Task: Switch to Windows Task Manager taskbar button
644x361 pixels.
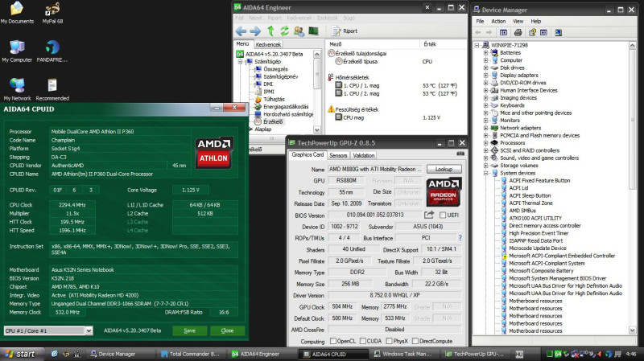Action: coord(403,354)
